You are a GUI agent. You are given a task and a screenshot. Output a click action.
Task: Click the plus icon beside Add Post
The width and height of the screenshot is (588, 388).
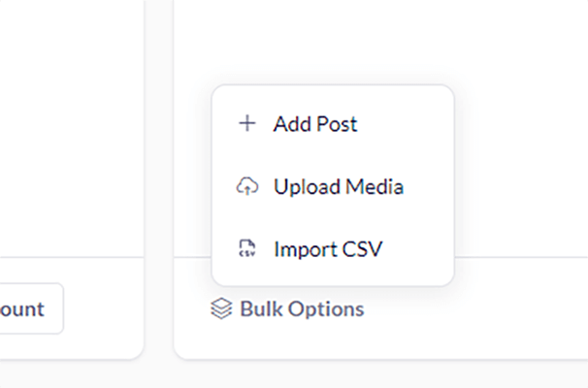click(247, 124)
